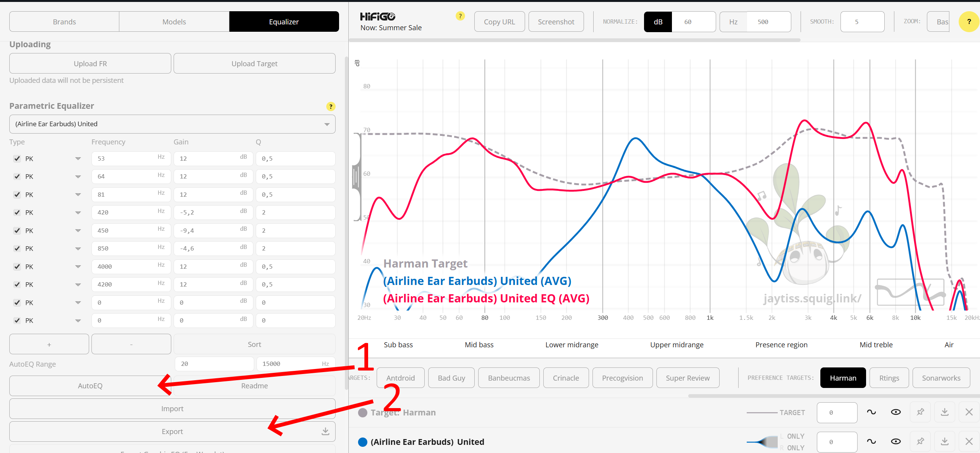Switch to the Brands tab

coord(64,22)
